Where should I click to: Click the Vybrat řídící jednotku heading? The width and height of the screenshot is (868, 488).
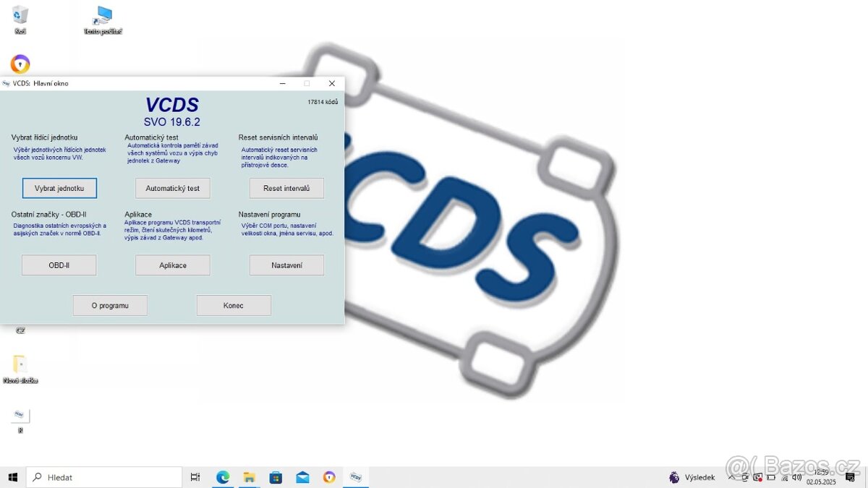tap(44, 137)
